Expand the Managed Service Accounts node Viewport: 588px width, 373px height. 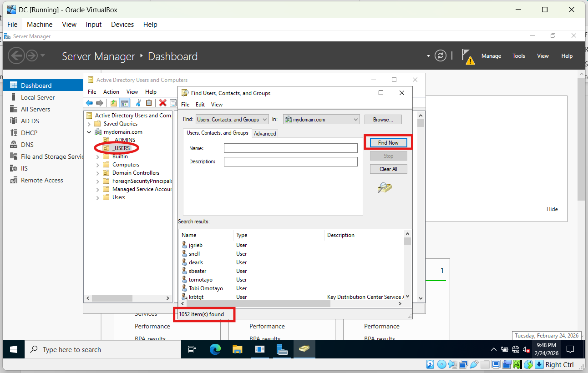(97, 189)
